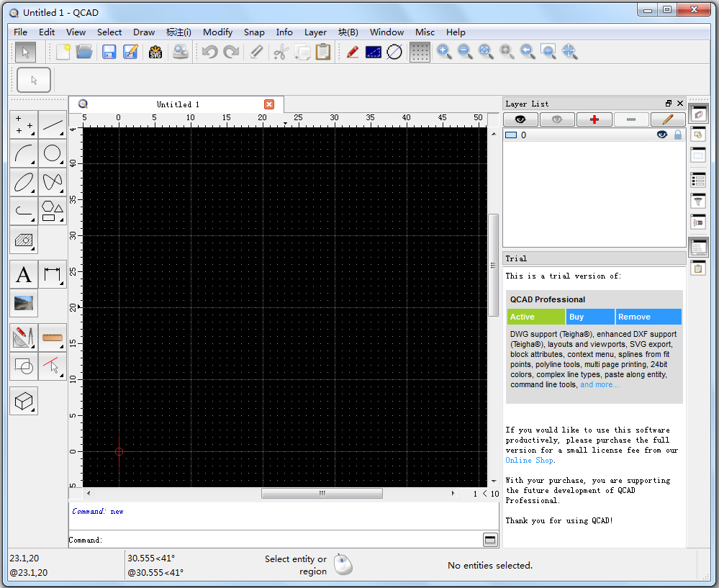The image size is (719, 588).
Task: Open the Dimension tools icon
Action: [x=53, y=274]
